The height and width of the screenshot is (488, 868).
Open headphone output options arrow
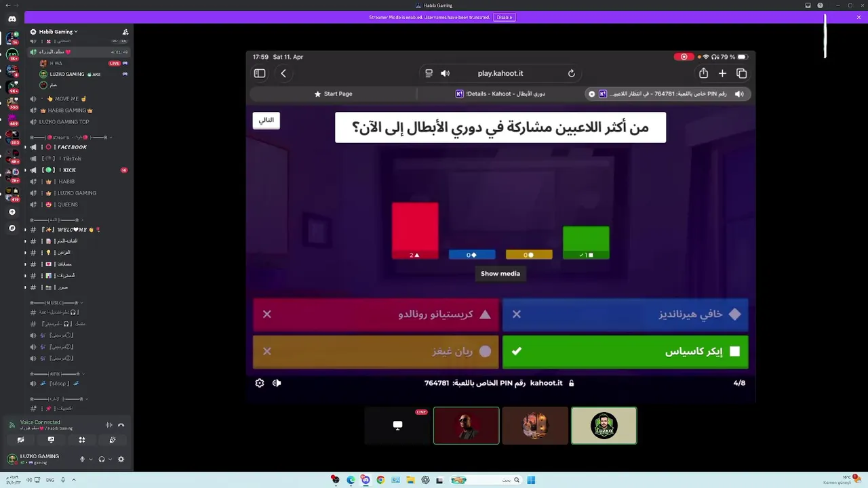(x=110, y=460)
